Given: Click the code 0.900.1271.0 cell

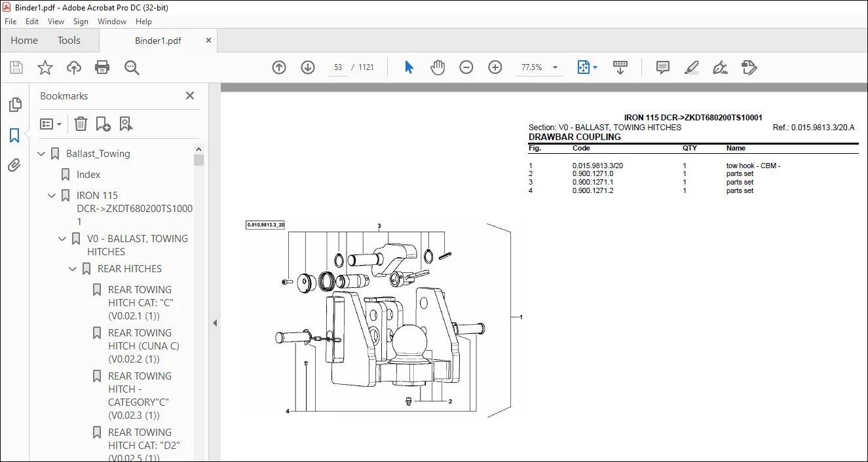Looking at the screenshot, I should click(593, 174).
